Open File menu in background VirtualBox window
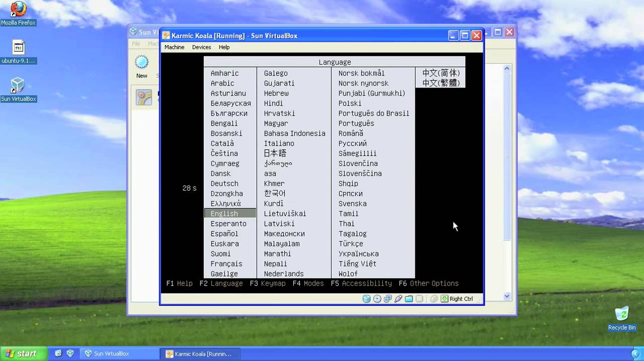This screenshot has width=644, height=361. click(x=136, y=44)
